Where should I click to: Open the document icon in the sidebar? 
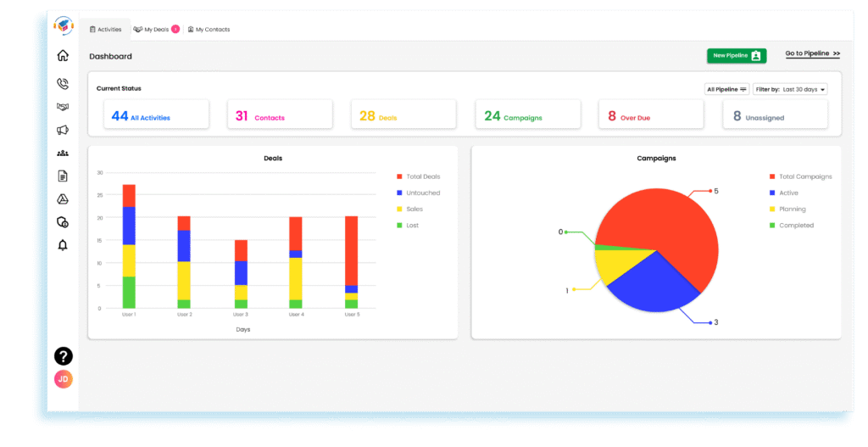tap(63, 176)
